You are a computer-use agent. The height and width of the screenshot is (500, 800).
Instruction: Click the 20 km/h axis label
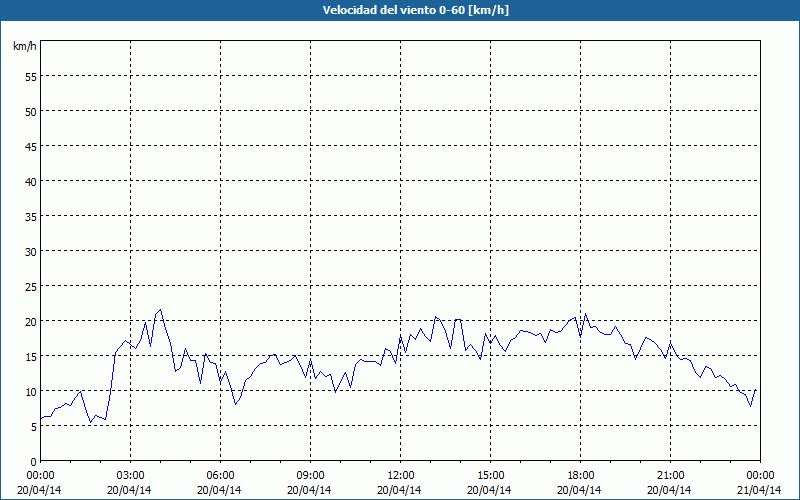(31, 321)
